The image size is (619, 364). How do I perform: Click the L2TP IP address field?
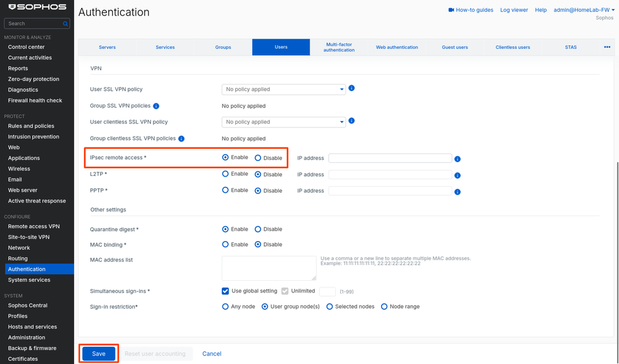pos(390,175)
